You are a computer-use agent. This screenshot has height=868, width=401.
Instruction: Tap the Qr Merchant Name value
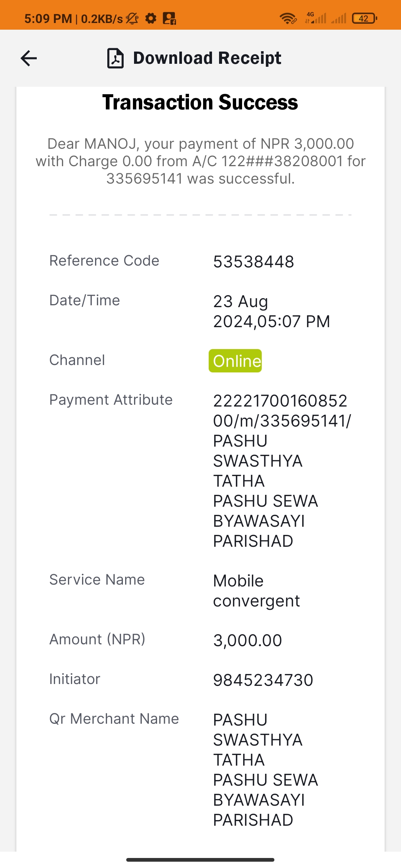click(265, 770)
